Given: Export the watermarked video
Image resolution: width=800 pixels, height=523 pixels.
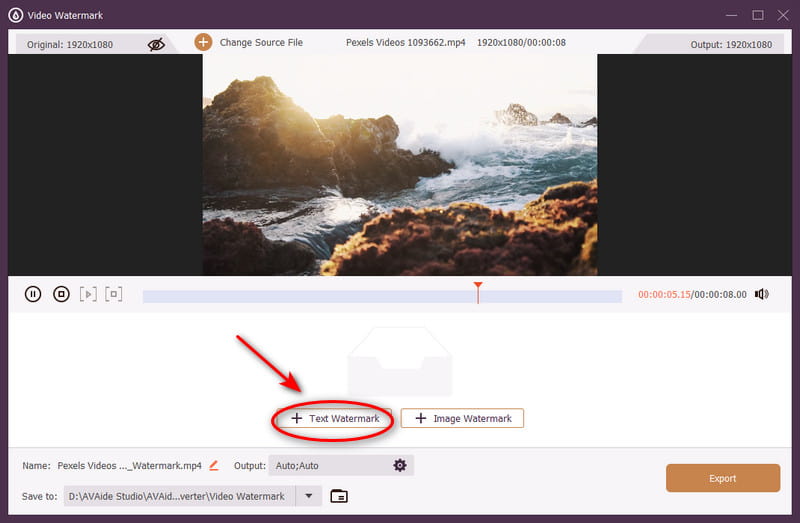Looking at the screenshot, I should click(x=722, y=478).
